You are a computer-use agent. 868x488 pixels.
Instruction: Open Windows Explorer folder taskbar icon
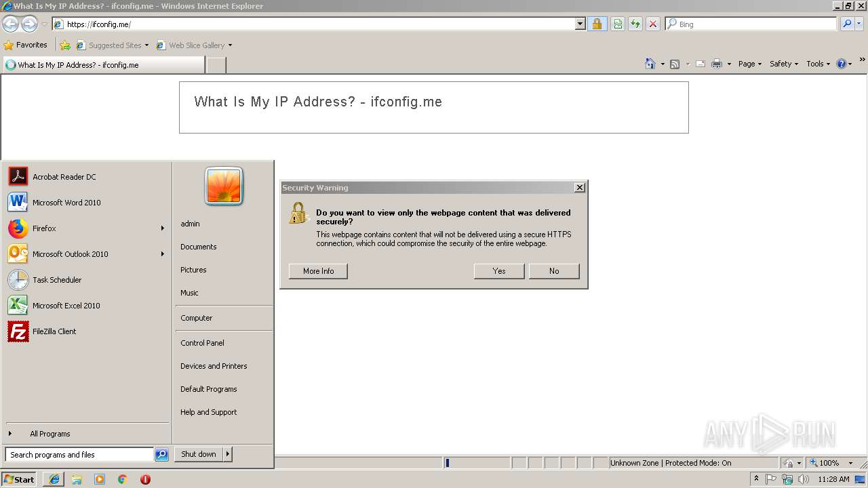(x=77, y=479)
